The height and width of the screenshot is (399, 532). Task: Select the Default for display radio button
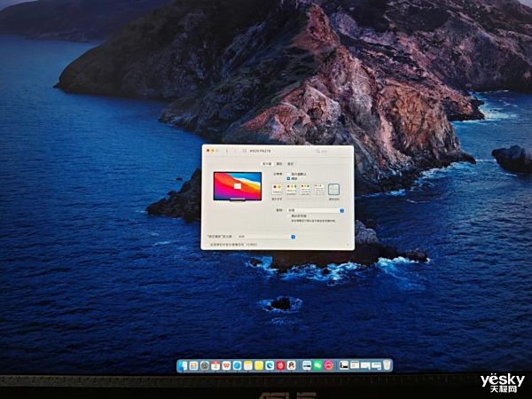(x=288, y=174)
